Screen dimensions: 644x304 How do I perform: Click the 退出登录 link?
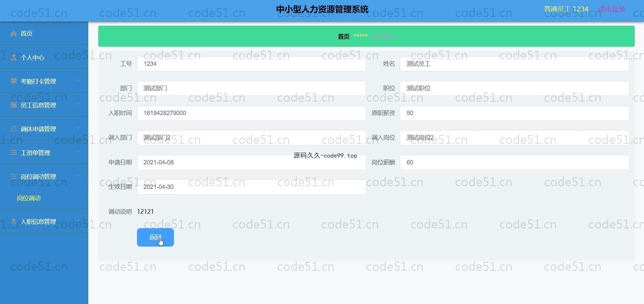tap(612, 9)
